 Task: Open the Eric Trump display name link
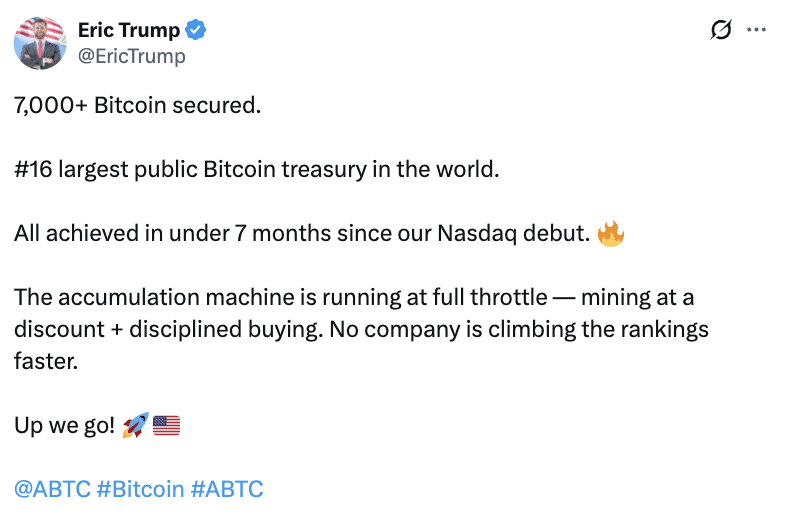tap(129, 31)
